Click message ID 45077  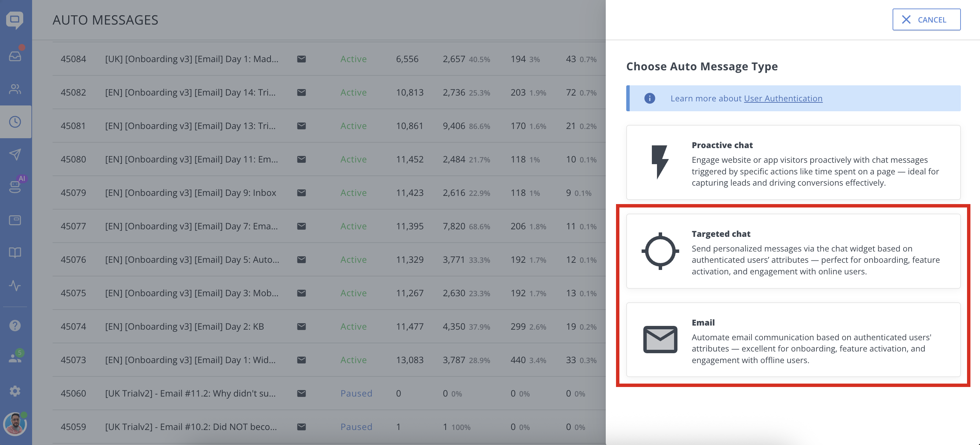[73, 226]
